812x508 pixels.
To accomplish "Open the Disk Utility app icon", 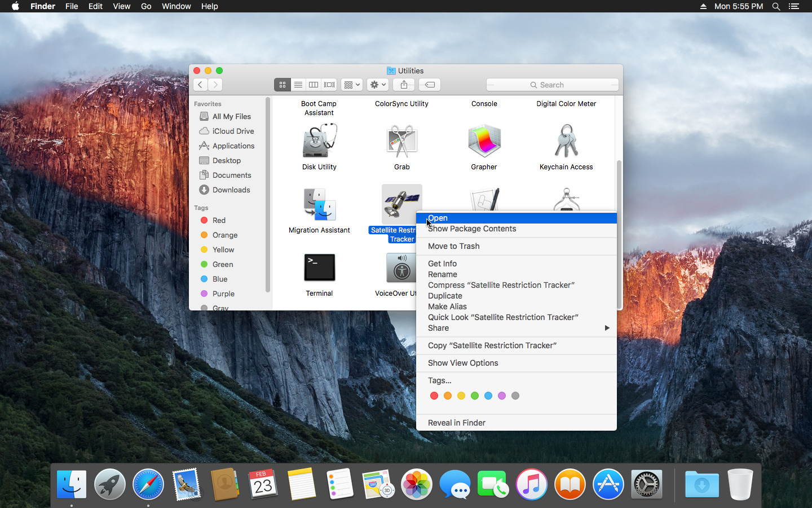I will (x=319, y=141).
